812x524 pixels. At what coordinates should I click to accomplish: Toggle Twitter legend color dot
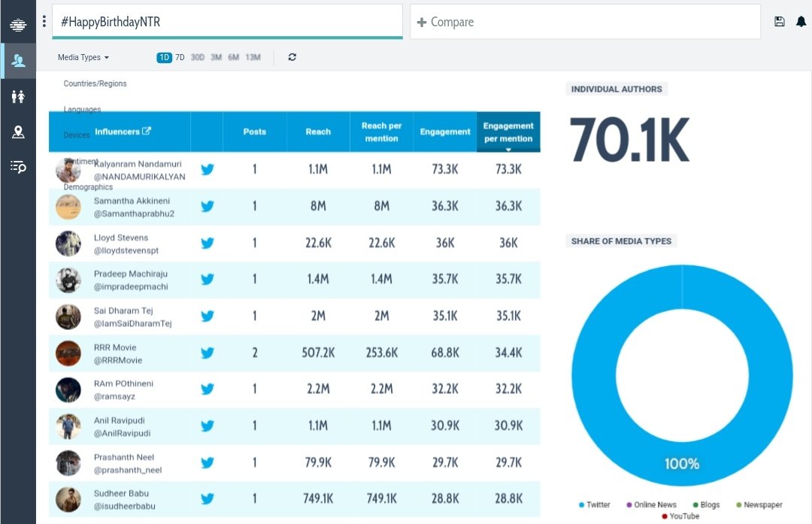pos(581,505)
